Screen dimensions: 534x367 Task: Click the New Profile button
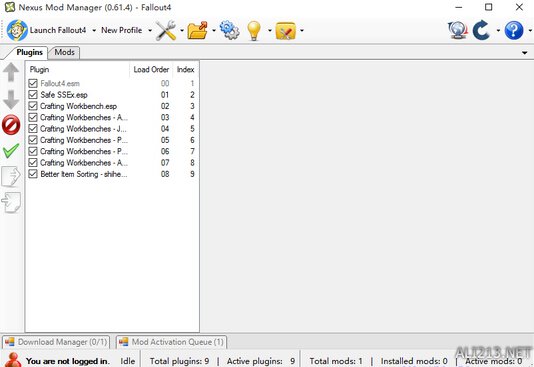(x=122, y=30)
